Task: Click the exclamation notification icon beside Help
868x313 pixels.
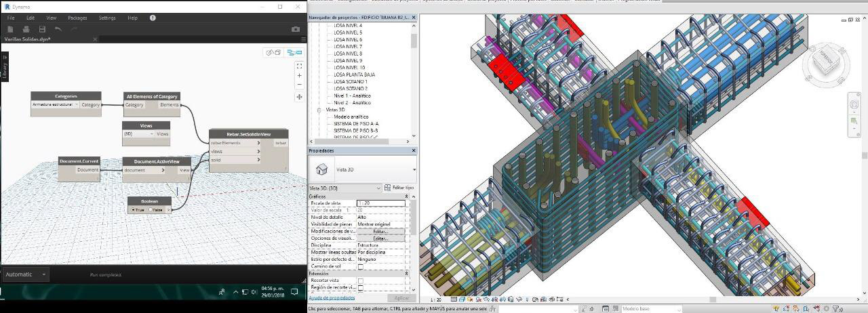Action: coord(153,18)
